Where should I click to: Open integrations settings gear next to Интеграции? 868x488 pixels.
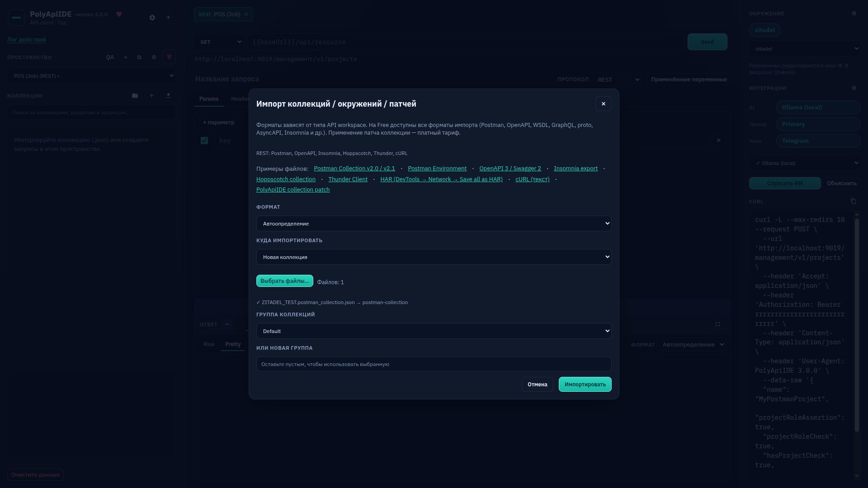click(854, 88)
